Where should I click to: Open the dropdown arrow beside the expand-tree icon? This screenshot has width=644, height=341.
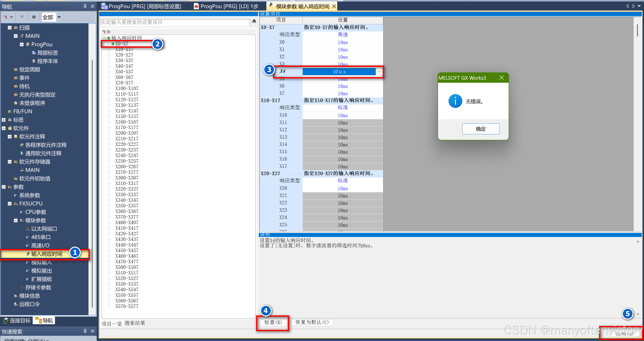(x=11, y=17)
